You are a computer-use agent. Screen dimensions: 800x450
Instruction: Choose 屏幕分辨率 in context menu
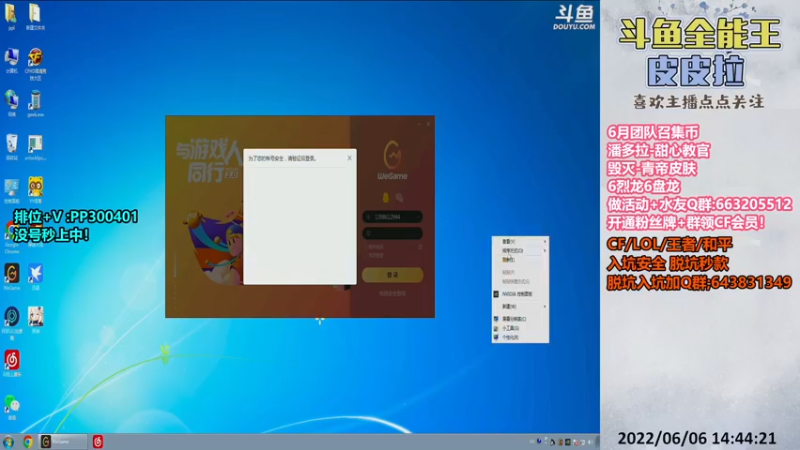[520, 319]
